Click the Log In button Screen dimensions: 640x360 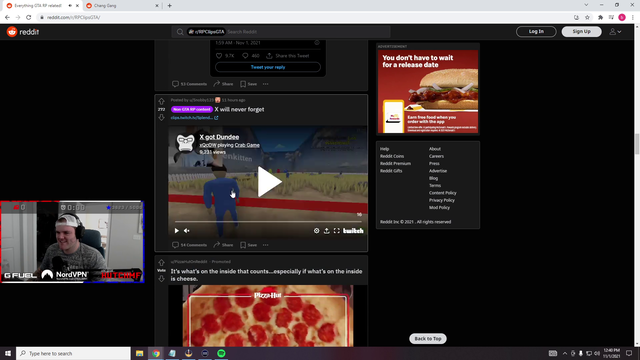pos(536,31)
